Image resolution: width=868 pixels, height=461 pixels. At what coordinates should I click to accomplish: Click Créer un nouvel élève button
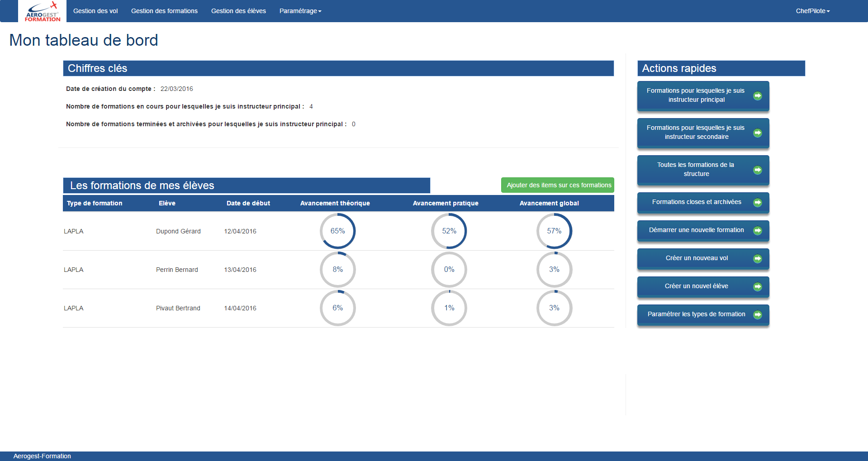coord(703,287)
